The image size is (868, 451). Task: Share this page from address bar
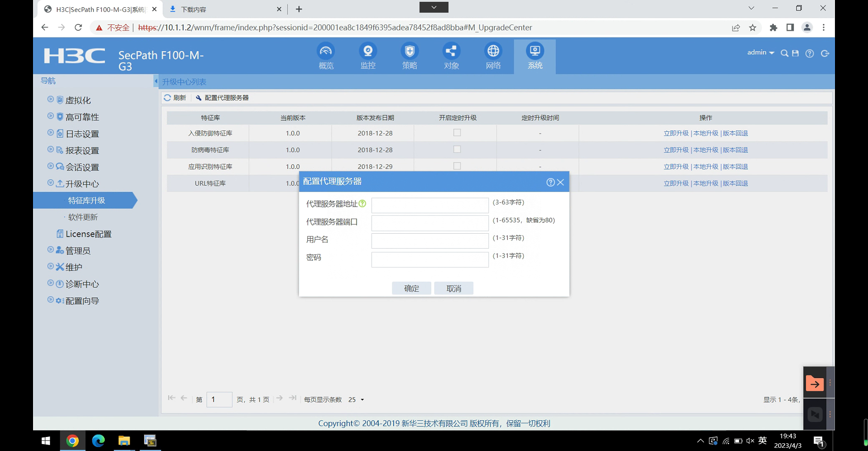click(736, 28)
